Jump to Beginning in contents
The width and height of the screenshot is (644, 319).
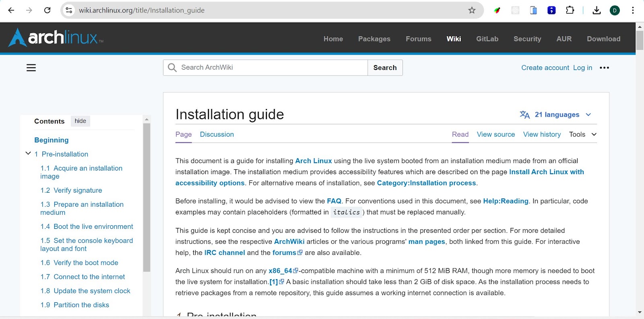coord(52,140)
